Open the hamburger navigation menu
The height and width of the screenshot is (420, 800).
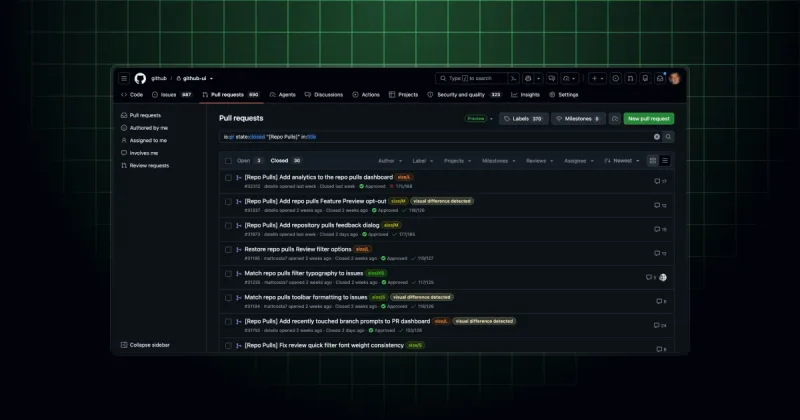point(124,79)
